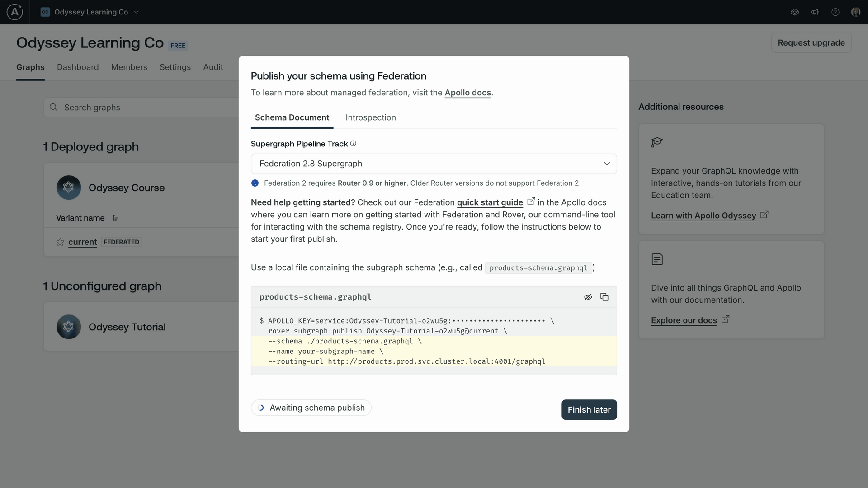
Task: Click the graduation cap icon under Additional resources
Action: (x=657, y=142)
